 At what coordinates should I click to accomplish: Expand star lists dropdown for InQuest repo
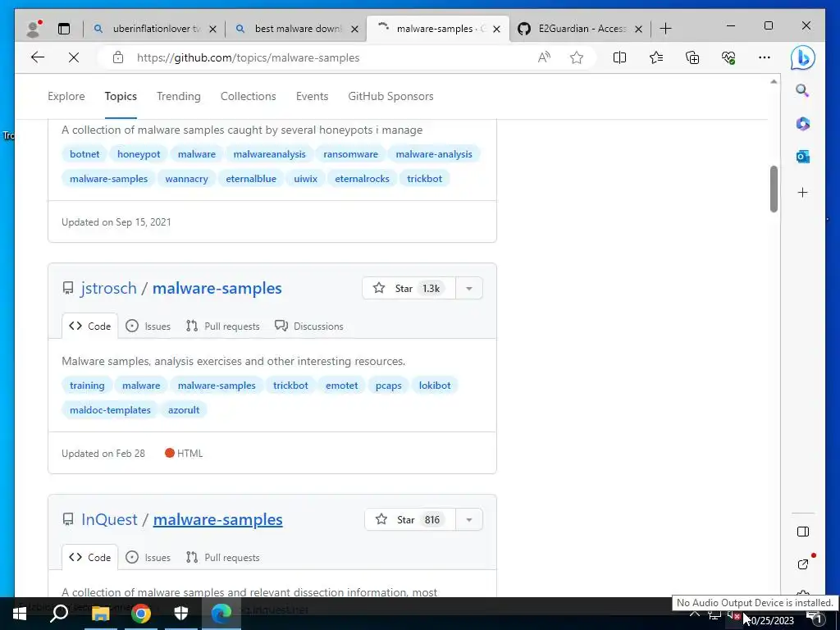pyautogui.click(x=468, y=519)
